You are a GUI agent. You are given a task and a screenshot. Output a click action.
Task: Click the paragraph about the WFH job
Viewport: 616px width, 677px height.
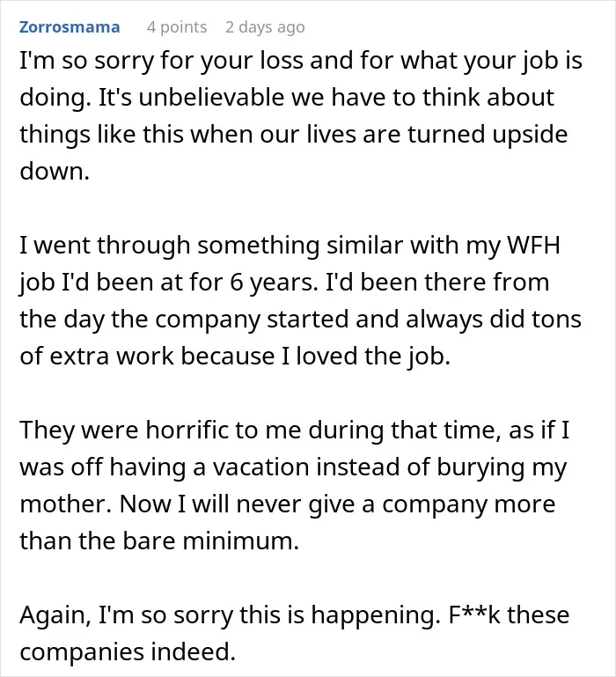[x=300, y=300]
